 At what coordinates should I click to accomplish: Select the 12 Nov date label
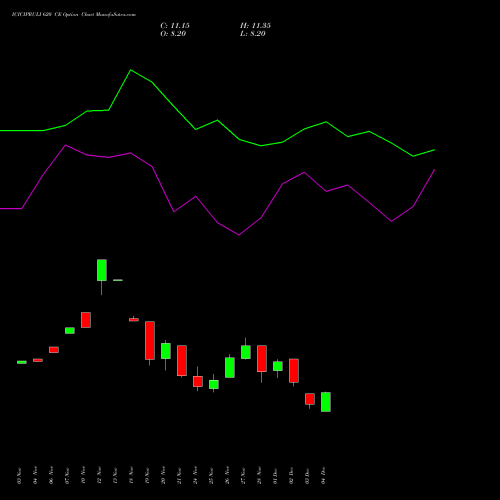pos(99,476)
